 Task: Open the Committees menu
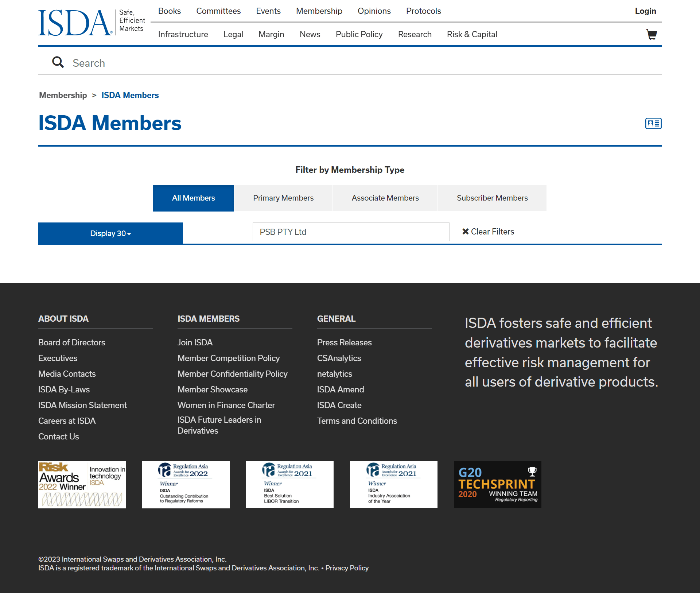[218, 11]
